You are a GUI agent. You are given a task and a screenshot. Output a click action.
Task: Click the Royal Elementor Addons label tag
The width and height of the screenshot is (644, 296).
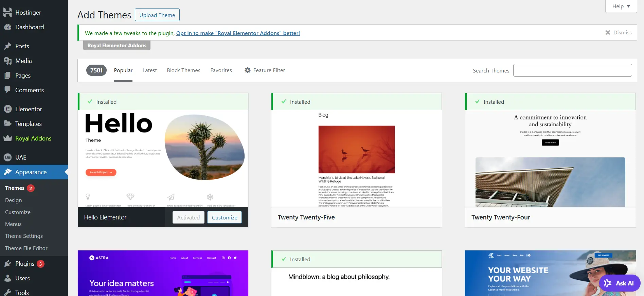pos(117,45)
